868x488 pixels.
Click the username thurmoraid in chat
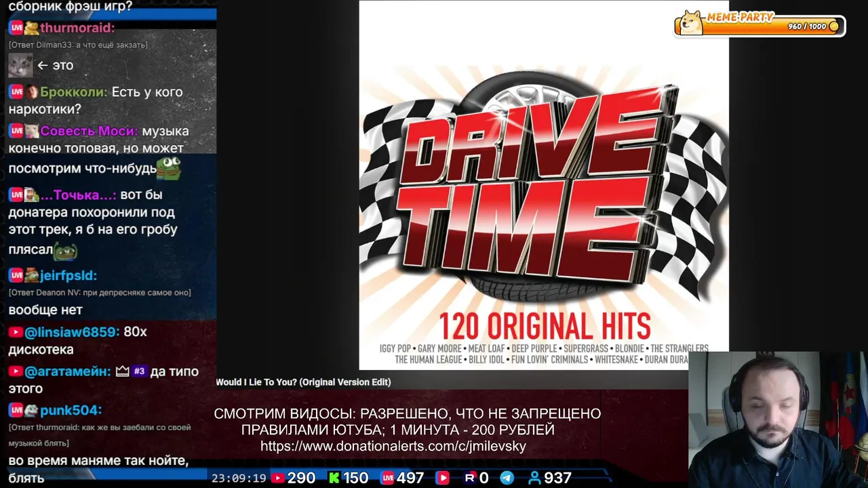point(77,28)
